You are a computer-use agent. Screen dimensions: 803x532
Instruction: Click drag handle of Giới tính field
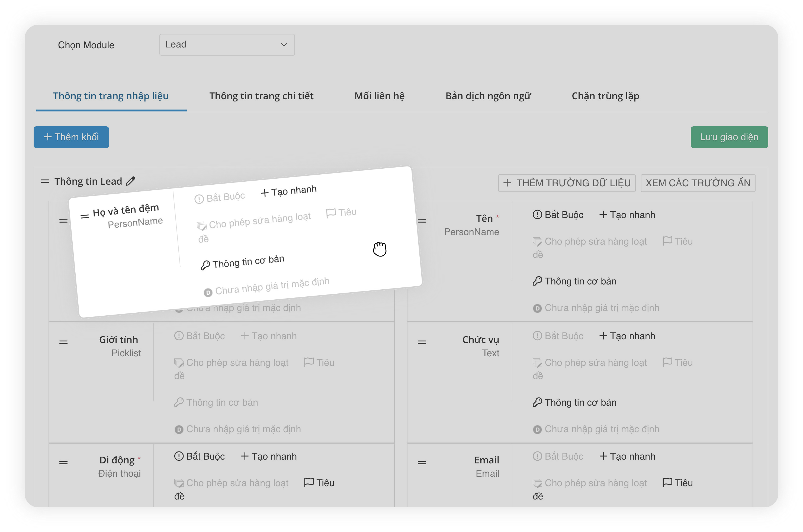pyautogui.click(x=63, y=342)
